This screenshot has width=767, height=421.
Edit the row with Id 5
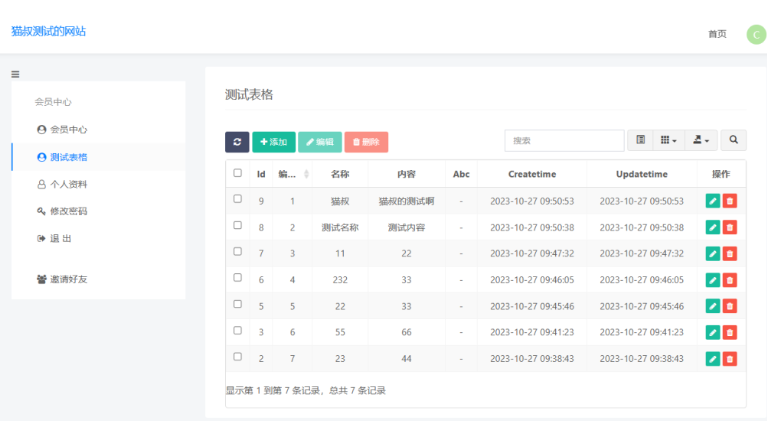coord(713,306)
